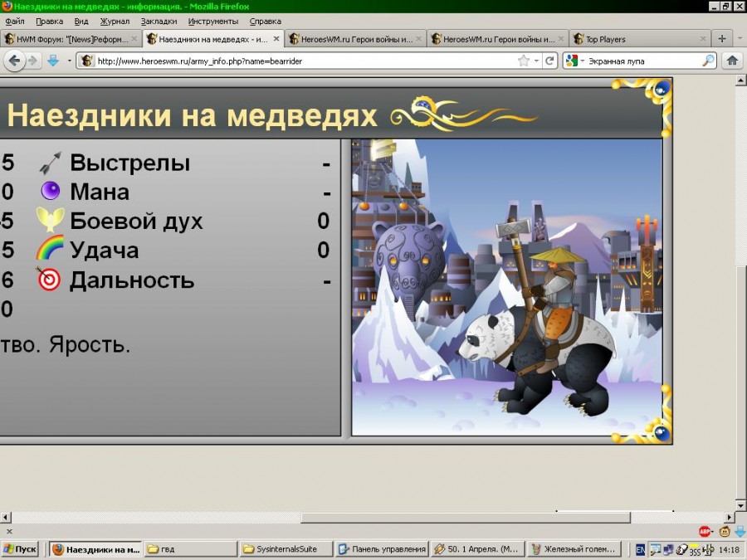The width and height of the screenshot is (747, 560).
Task: Click the Удача stat label
Action: 105,251
